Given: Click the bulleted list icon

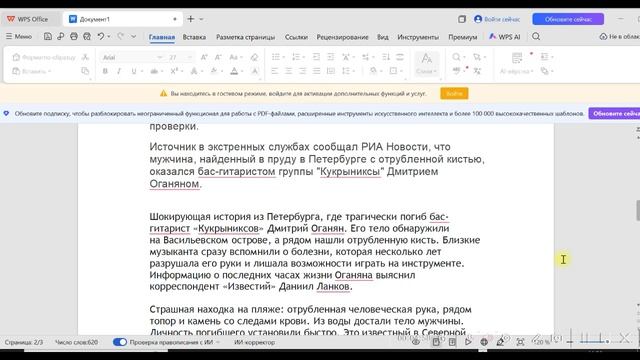Looking at the screenshot, I should [276, 57].
